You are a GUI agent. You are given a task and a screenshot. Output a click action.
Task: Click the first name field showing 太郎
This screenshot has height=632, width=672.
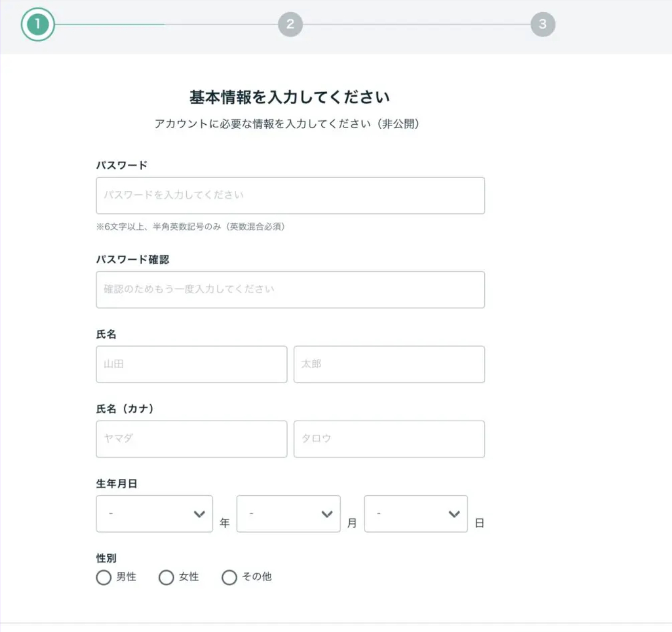(x=389, y=364)
